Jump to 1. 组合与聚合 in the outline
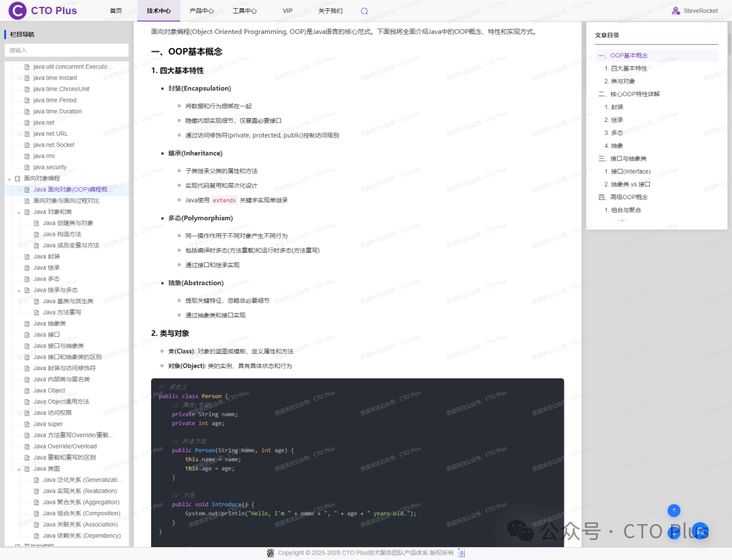This screenshot has width=732, height=560. coord(623,210)
